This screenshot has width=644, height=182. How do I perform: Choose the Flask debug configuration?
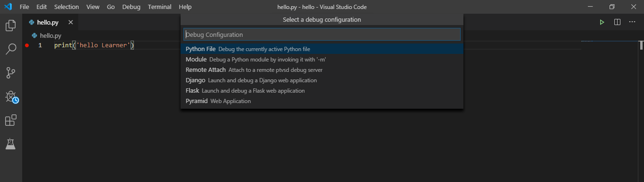(x=322, y=90)
